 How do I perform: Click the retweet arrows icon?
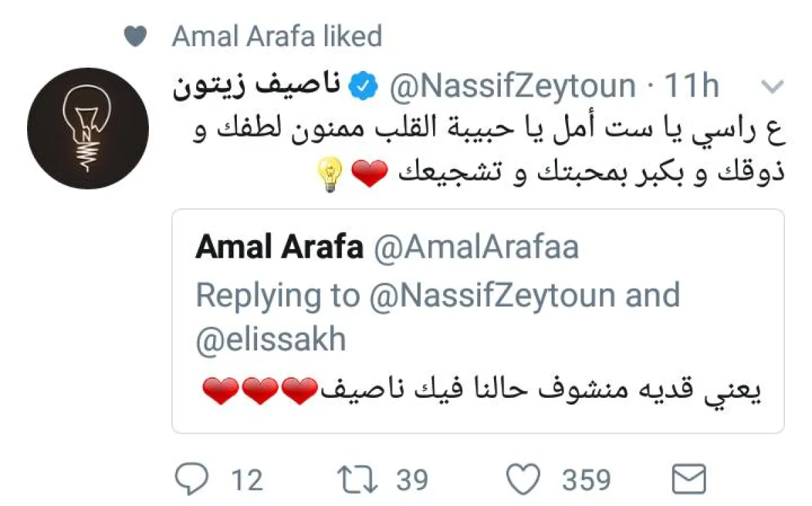click(x=359, y=480)
